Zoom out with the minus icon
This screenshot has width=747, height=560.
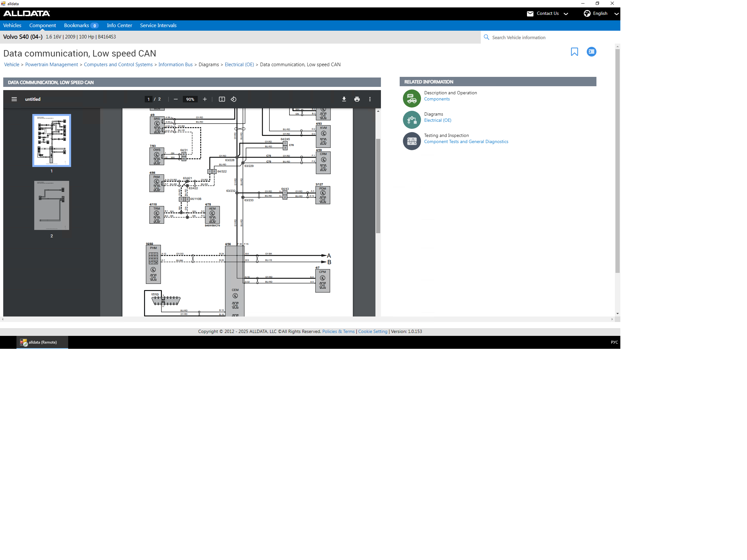coord(176,99)
